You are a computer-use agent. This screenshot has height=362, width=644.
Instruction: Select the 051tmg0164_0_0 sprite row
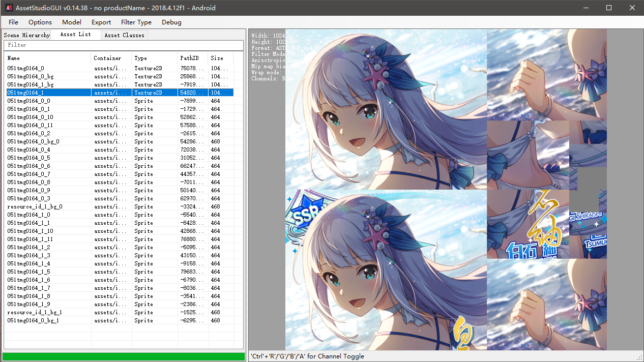coord(120,101)
